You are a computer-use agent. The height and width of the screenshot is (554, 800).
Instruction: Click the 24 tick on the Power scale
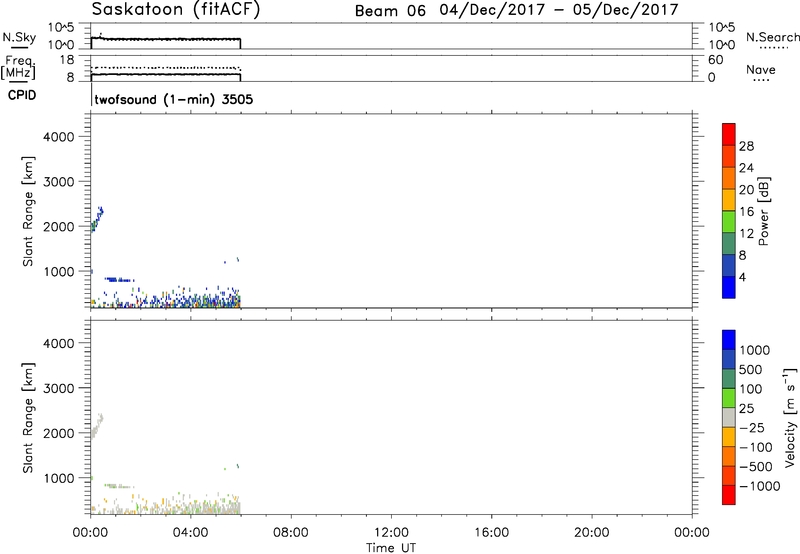(x=746, y=168)
